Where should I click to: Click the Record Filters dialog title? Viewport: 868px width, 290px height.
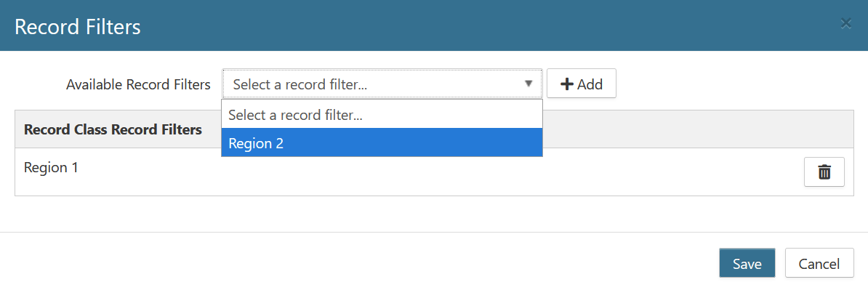[78, 27]
